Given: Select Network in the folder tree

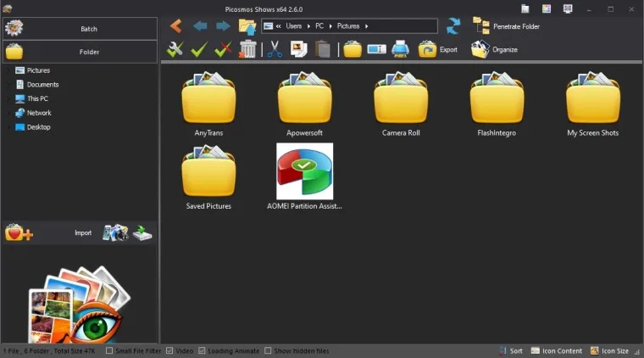Looking at the screenshot, I should [x=39, y=113].
